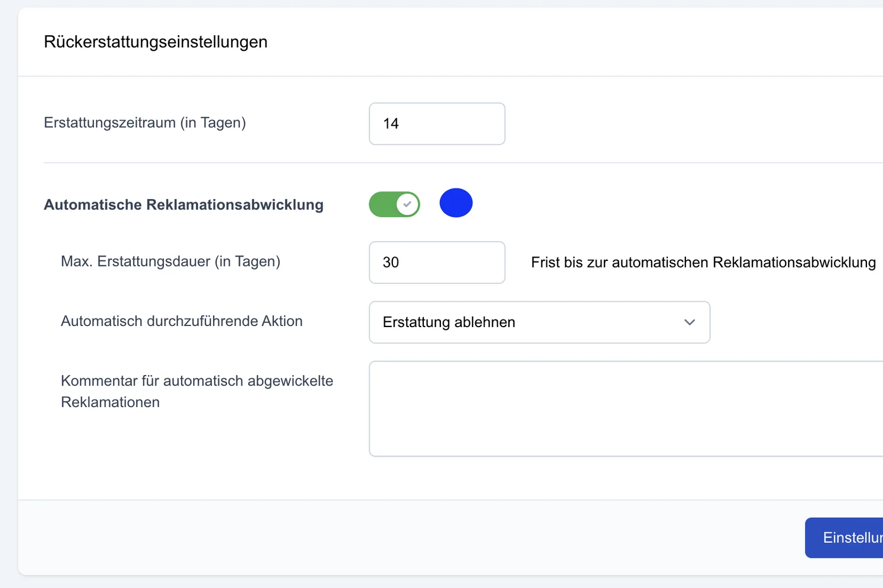The width and height of the screenshot is (883, 588).
Task: Click the 'Automatische Reklamationsabwicklung' label
Action: [x=184, y=205]
